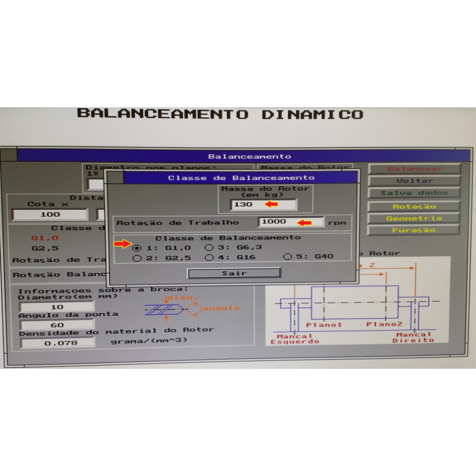Select the 1: G1,0 balancing class
The width and height of the screenshot is (476, 476).
click(x=138, y=247)
